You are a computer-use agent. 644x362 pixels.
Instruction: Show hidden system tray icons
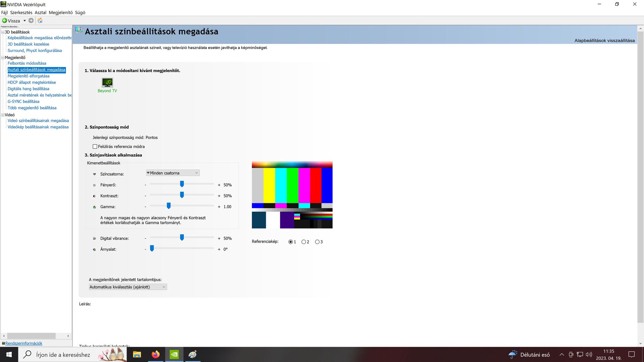(x=562, y=355)
